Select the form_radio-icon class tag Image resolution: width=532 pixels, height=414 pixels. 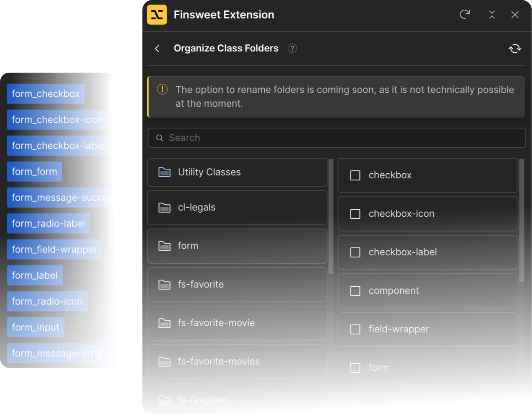[x=47, y=301]
